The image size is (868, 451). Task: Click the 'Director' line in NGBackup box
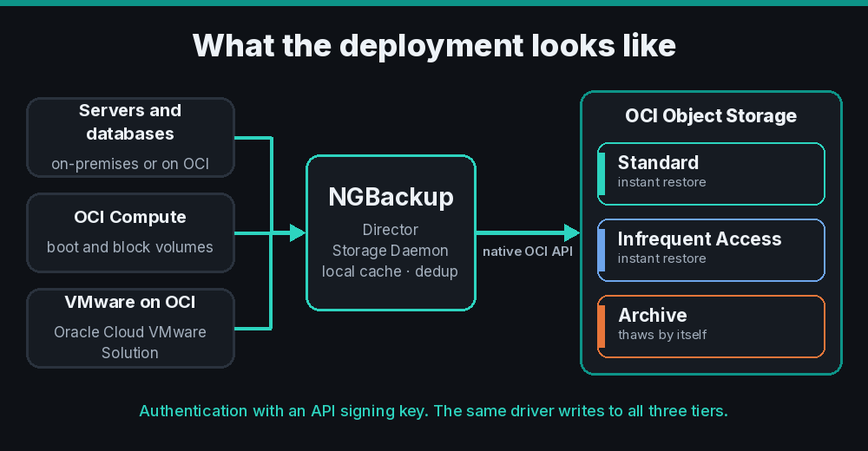391,230
